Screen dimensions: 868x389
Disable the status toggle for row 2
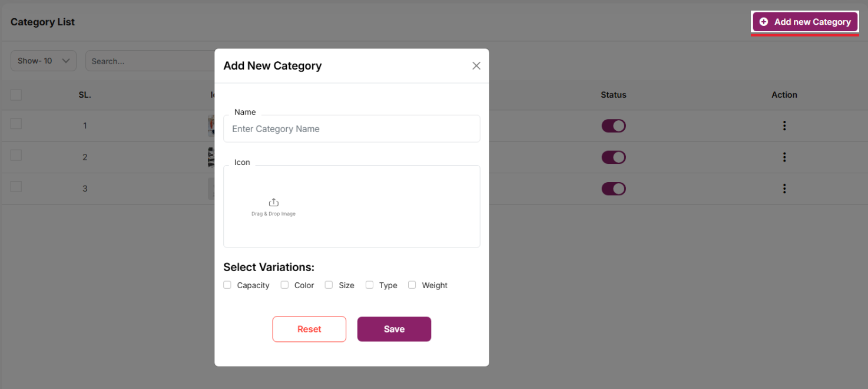pos(613,157)
